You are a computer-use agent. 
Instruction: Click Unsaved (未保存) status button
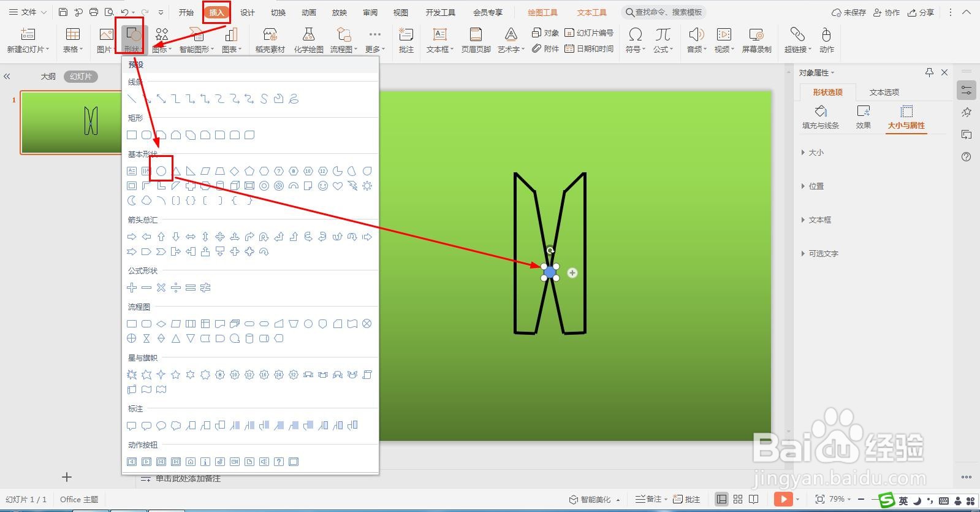coord(849,12)
